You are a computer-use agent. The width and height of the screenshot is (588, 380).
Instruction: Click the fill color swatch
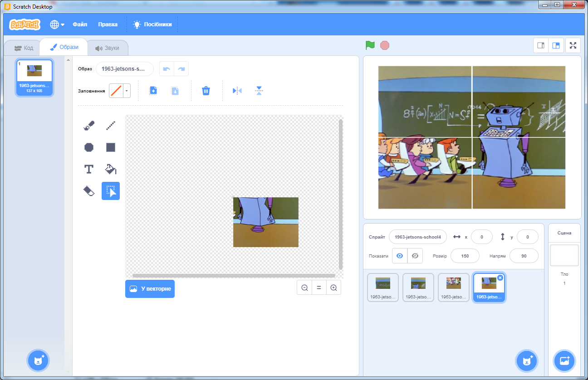[117, 91]
